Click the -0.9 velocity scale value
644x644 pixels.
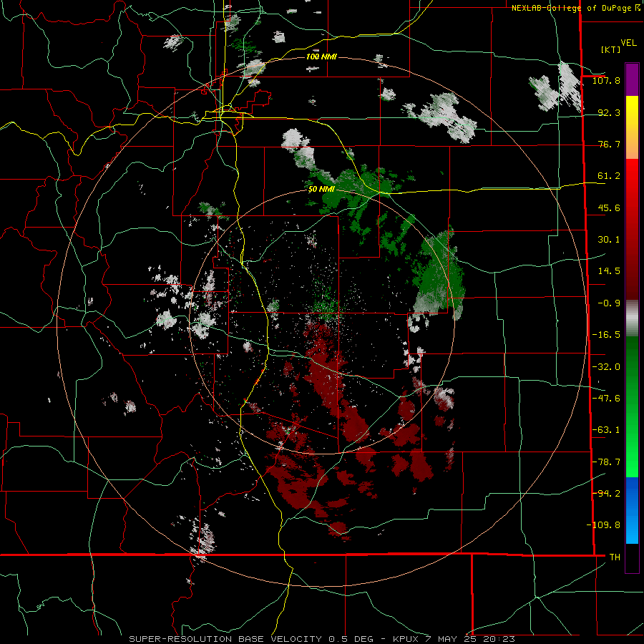[609, 303]
